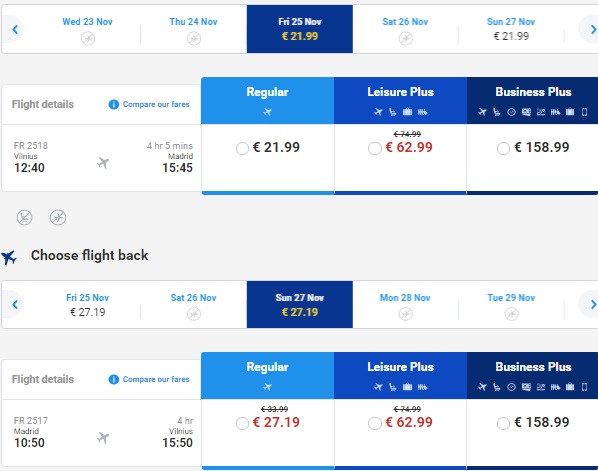Click the crossed plane icon below outbound flight
The image size is (598, 471).
[x=58, y=217]
